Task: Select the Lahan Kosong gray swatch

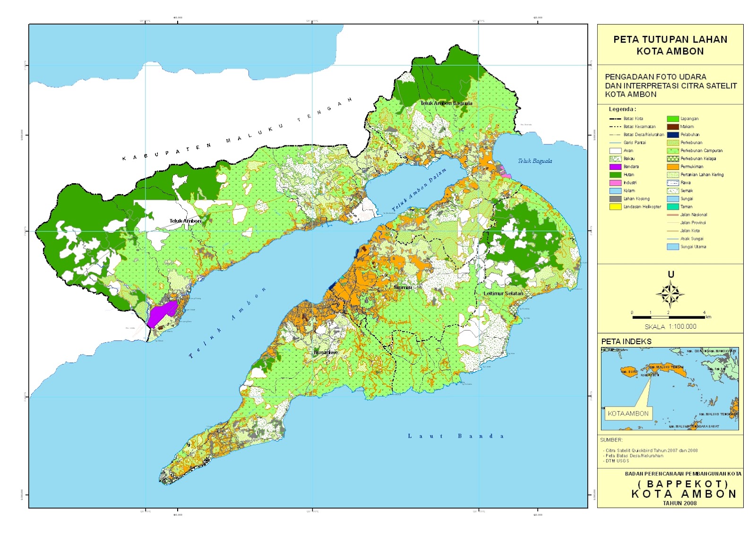Action: click(615, 199)
